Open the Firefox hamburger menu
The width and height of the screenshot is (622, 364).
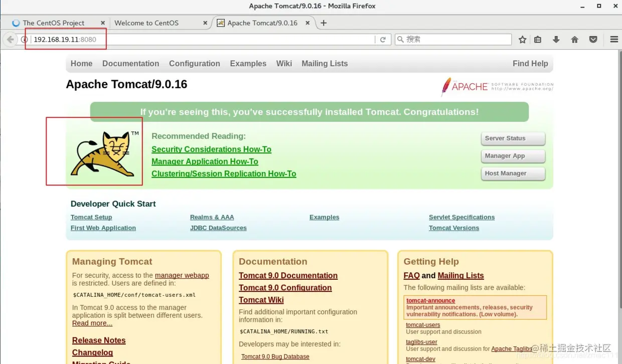(613, 40)
